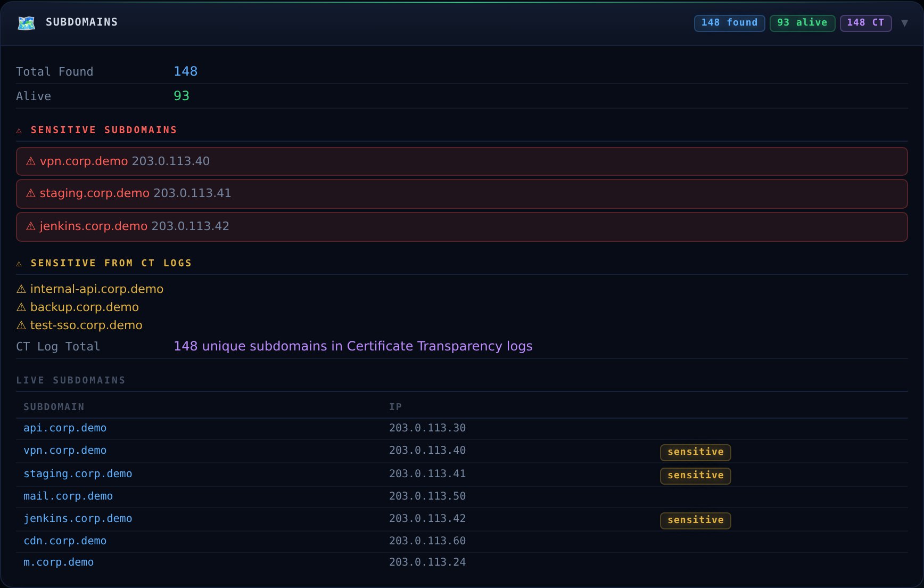The image size is (924, 588).
Task: Click the SENSITIVE SUBDOMAINS heading text
Action: (104, 130)
